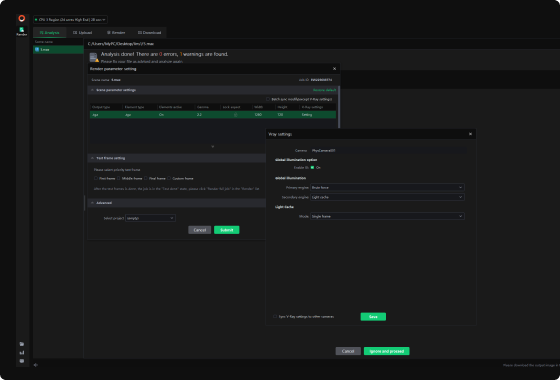Image resolution: width=560 pixels, height=380 pixels.
Task: Click the Camera field in Vray settings
Action: click(388, 151)
